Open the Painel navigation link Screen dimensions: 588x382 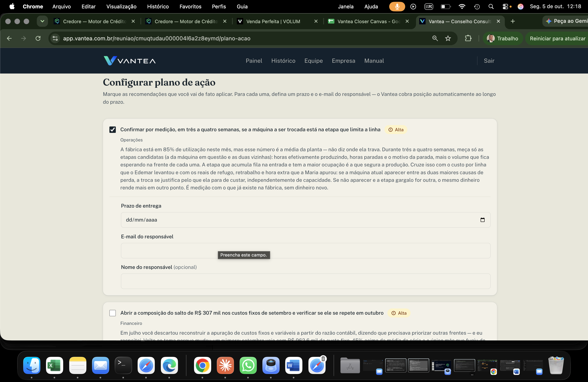pyautogui.click(x=254, y=61)
